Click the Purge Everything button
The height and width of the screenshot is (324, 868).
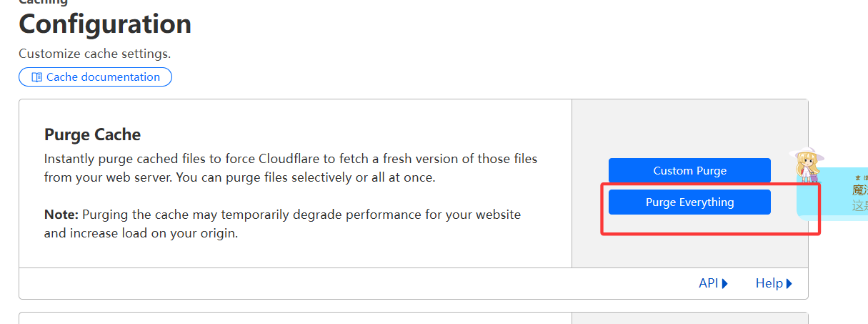coord(689,202)
